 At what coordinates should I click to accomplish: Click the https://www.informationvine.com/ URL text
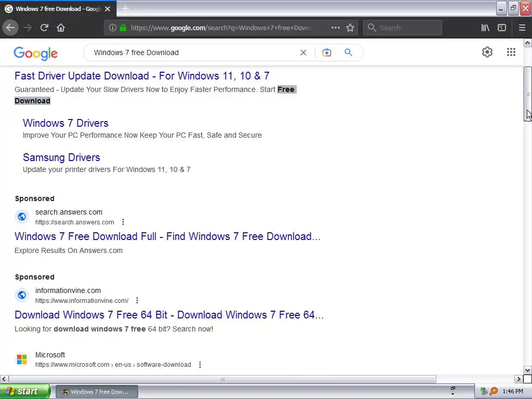point(82,301)
